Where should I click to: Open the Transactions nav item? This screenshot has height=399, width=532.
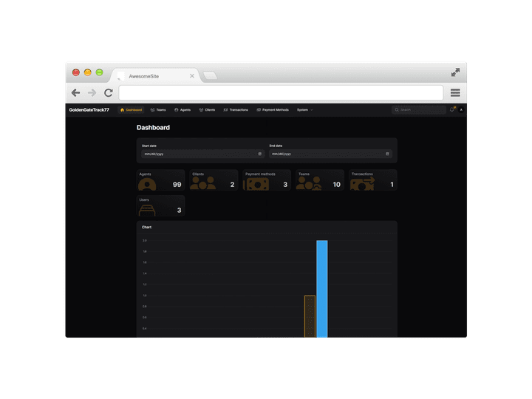tap(236, 110)
